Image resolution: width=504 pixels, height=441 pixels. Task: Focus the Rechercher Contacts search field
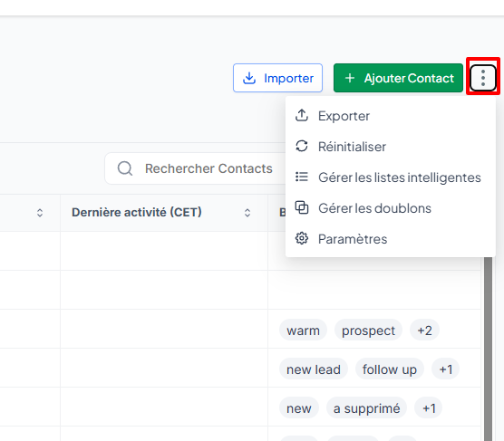[196, 168]
